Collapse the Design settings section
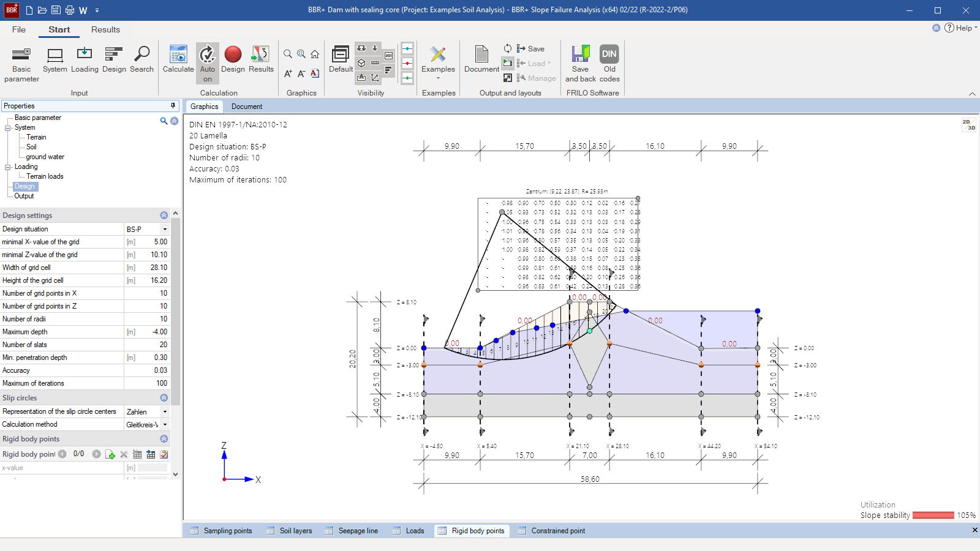 [x=164, y=216]
